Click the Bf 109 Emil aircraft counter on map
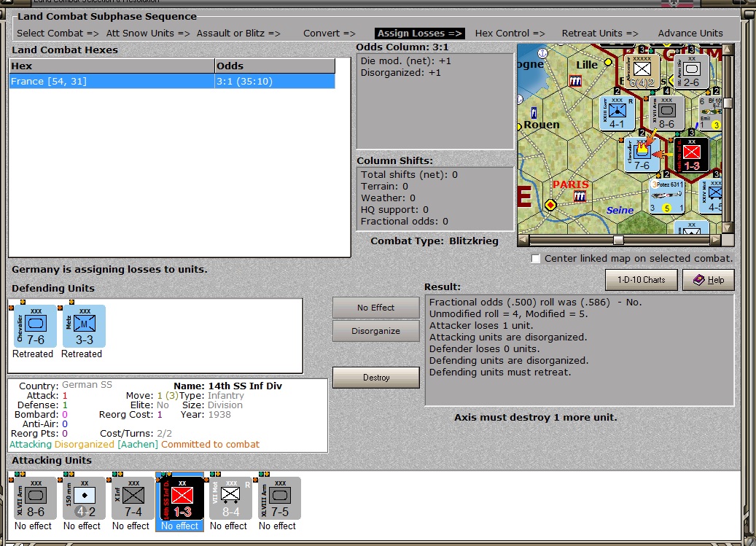The image size is (756, 546). [x=711, y=113]
